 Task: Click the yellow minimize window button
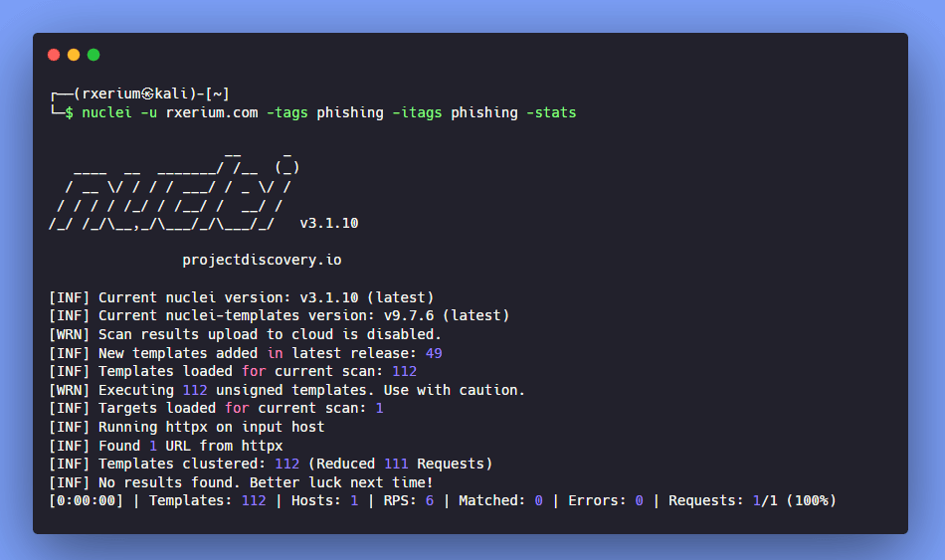pos(74,55)
